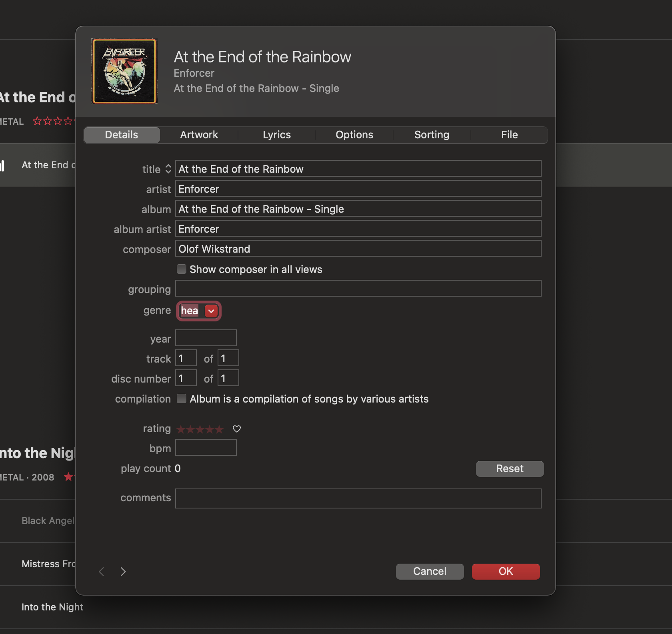Open the Lyrics tab
Screen dimensions: 672x634
click(x=276, y=135)
